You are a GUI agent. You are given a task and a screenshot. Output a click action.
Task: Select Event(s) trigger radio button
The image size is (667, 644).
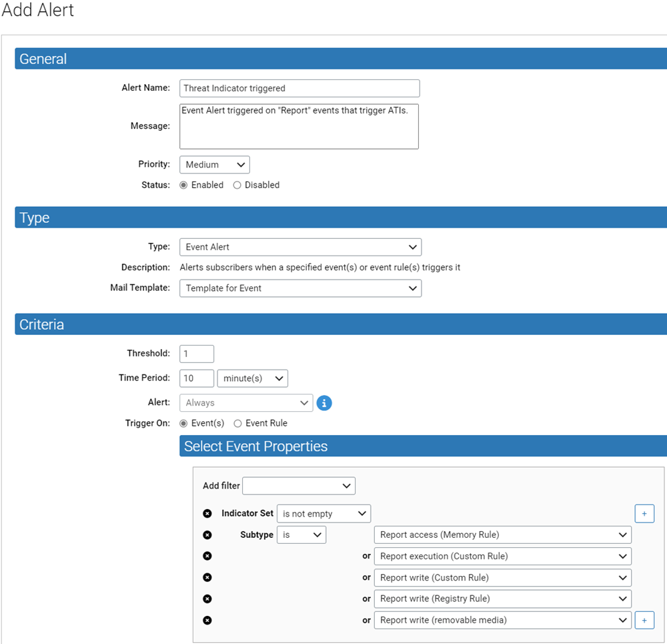183,423
